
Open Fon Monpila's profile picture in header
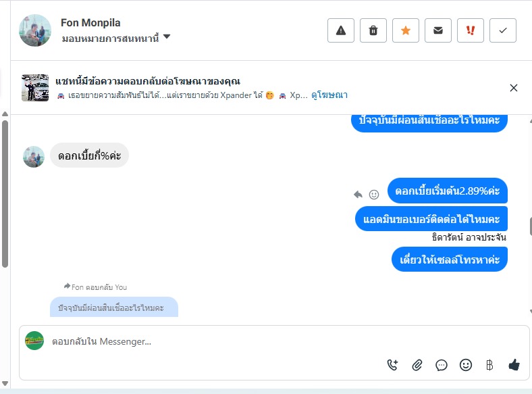click(35, 30)
